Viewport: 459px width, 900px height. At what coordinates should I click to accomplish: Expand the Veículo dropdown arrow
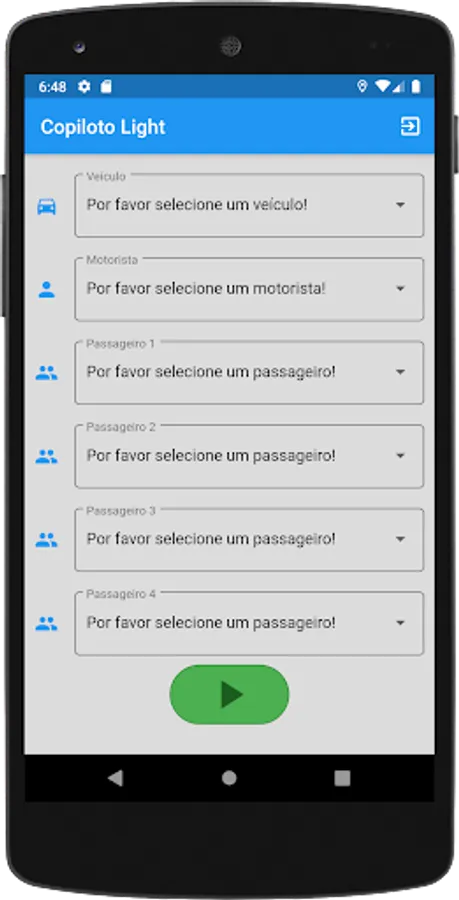coord(400,205)
